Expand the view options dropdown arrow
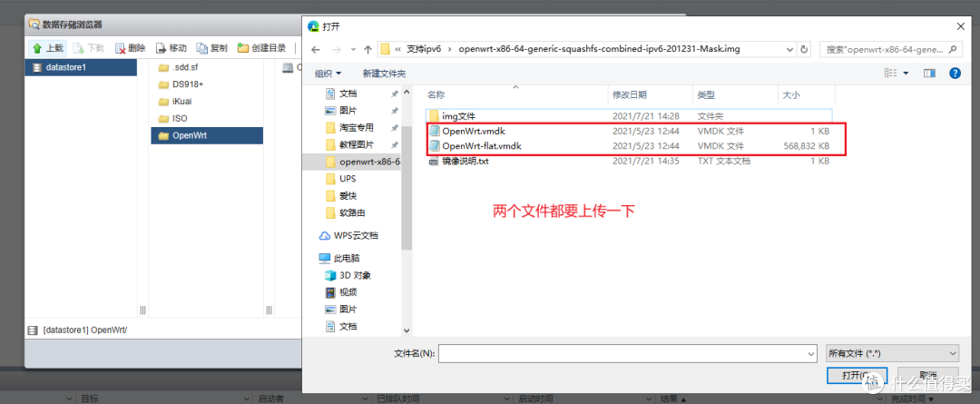 (x=906, y=74)
